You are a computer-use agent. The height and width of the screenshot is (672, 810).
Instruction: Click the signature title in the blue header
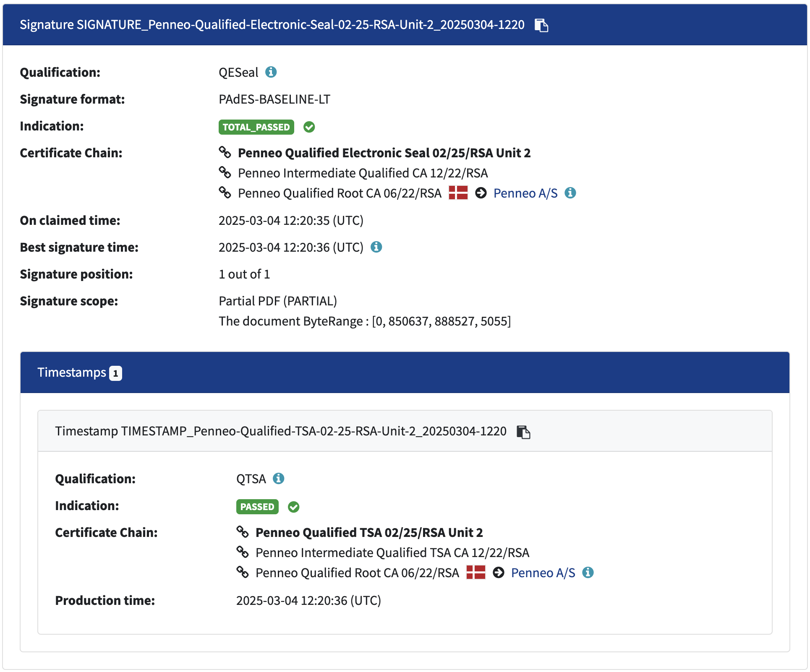coord(272,25)
